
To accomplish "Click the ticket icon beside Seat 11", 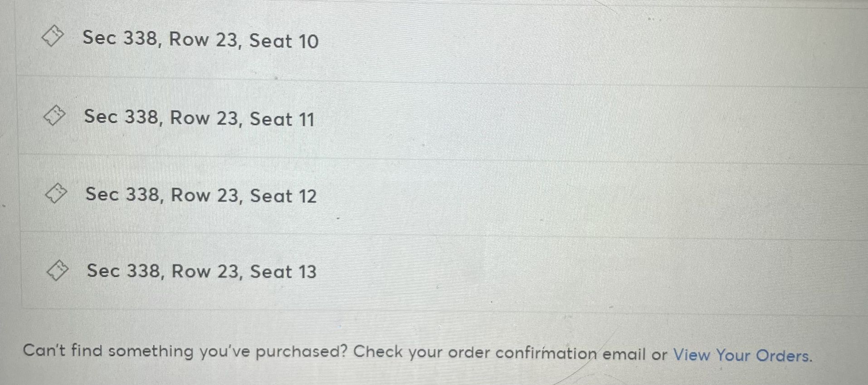I will coord(54,115).
